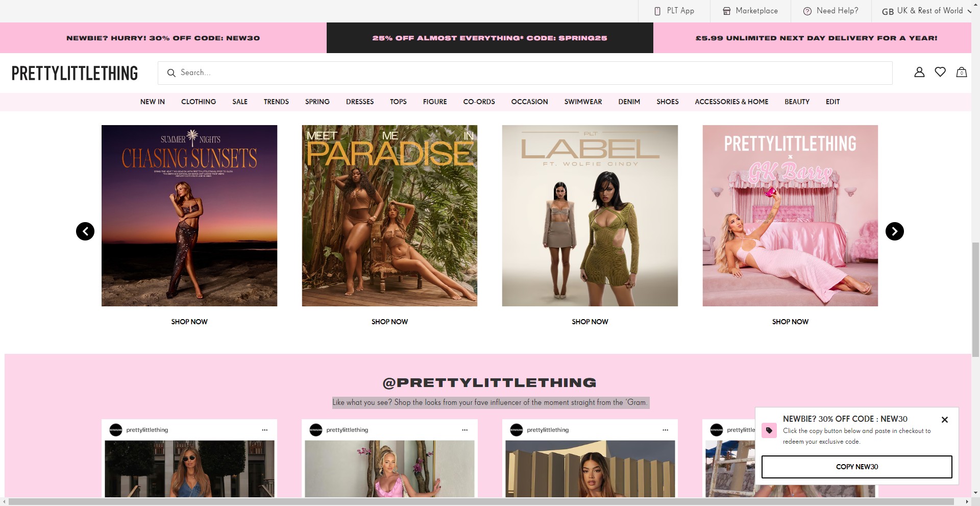Open the shopping bag icon
This screenshot has width=980, height=506.
[x=961, y=73]
